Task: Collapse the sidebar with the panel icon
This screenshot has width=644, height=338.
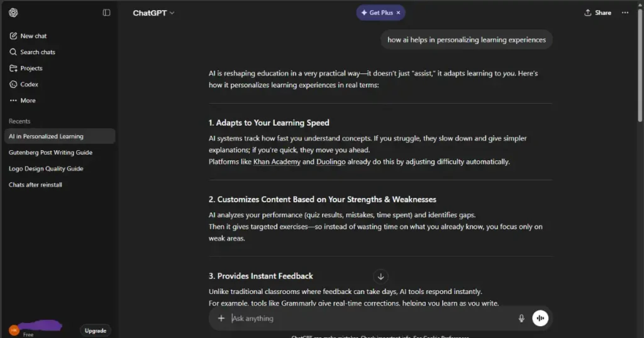Action: point(106,13)
